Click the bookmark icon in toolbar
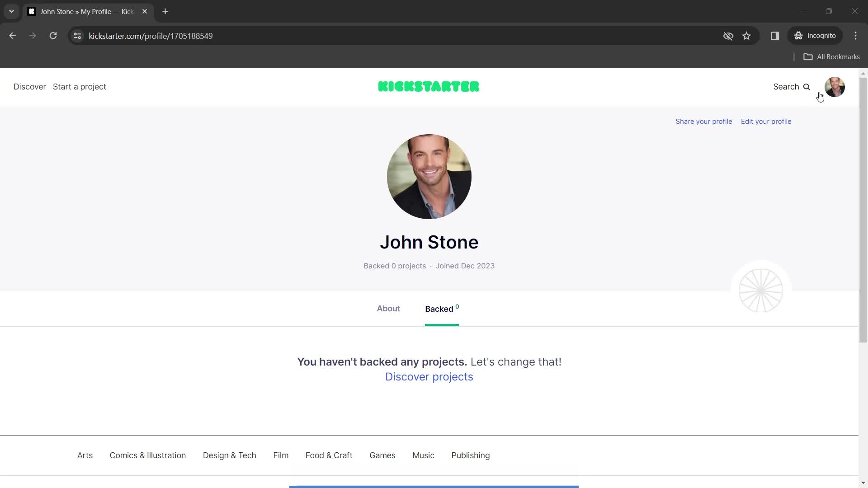The height and width of the screenshot is (488, 868). click(748, 36)
